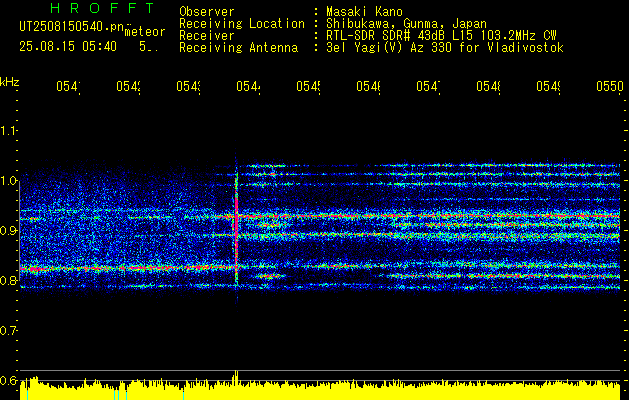The height and width of the screenshot is (400, 629).
Task: Click the timestamp '25.08.15 05:40'
Action: pos(68,47)
